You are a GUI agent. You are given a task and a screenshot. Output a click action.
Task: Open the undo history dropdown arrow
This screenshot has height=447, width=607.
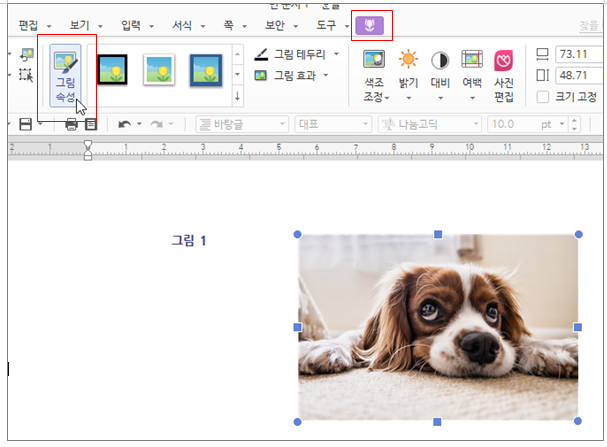(139, 124)
